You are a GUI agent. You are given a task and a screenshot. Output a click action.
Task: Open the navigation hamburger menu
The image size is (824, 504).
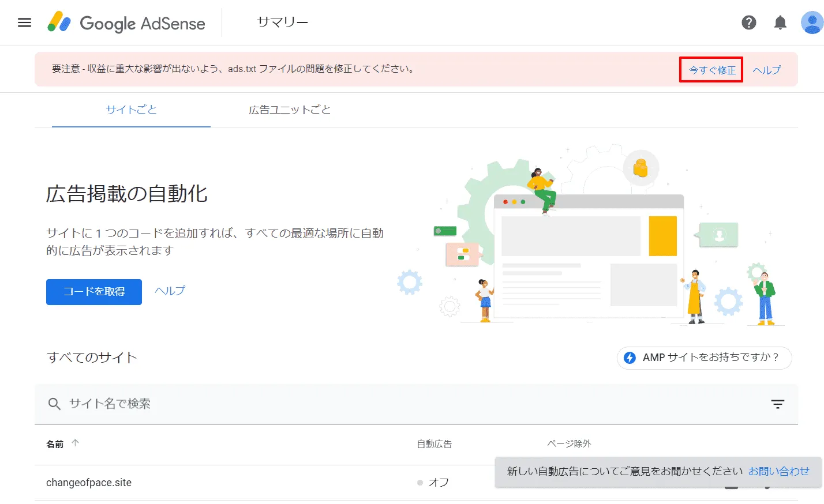(x=24, y=22)
